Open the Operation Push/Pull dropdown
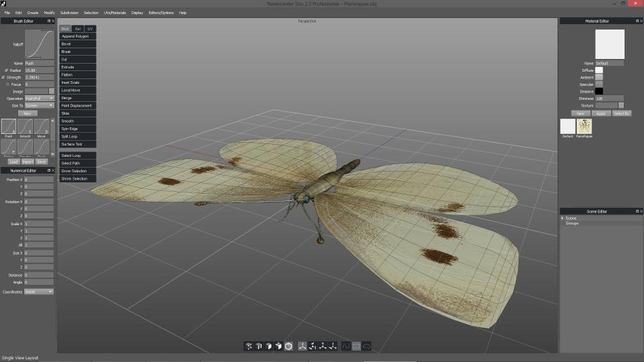644x362 pixels. 40,99
